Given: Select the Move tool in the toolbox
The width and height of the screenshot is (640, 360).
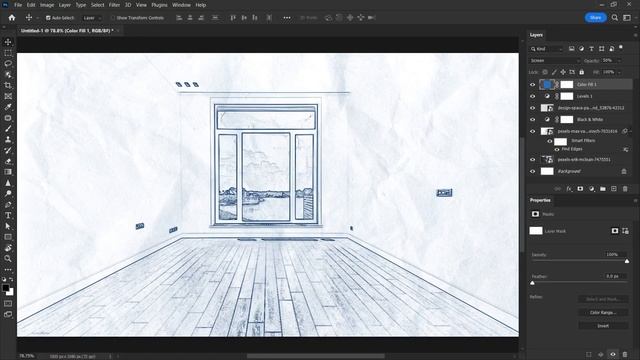Looking at the screenshot, I should pyautogui.click(x=8, y=42).
